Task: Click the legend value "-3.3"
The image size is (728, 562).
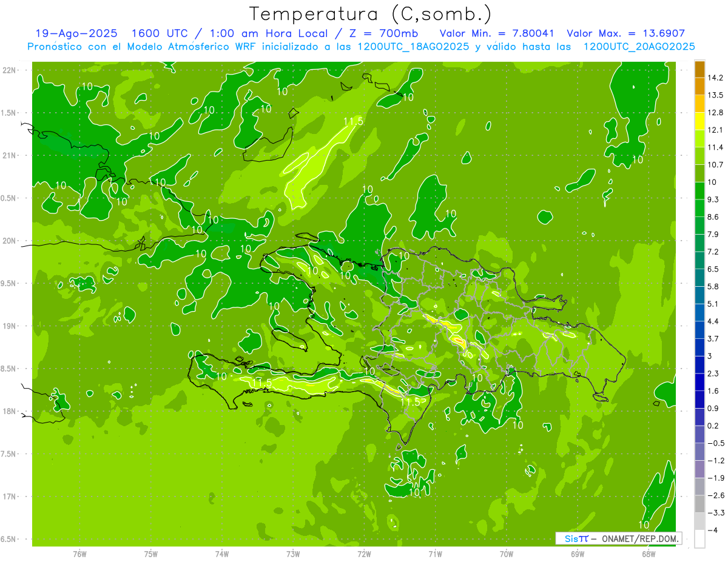Action: 715,512
